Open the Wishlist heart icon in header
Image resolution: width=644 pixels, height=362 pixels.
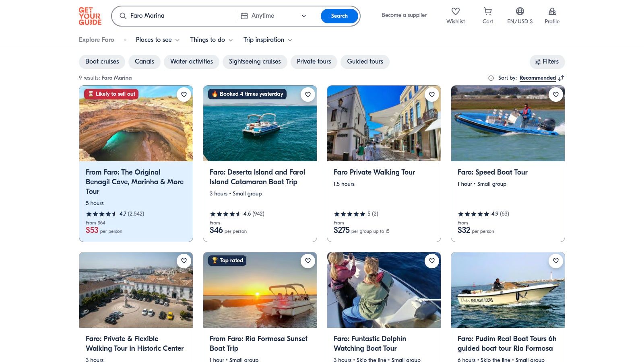(456, 11)
